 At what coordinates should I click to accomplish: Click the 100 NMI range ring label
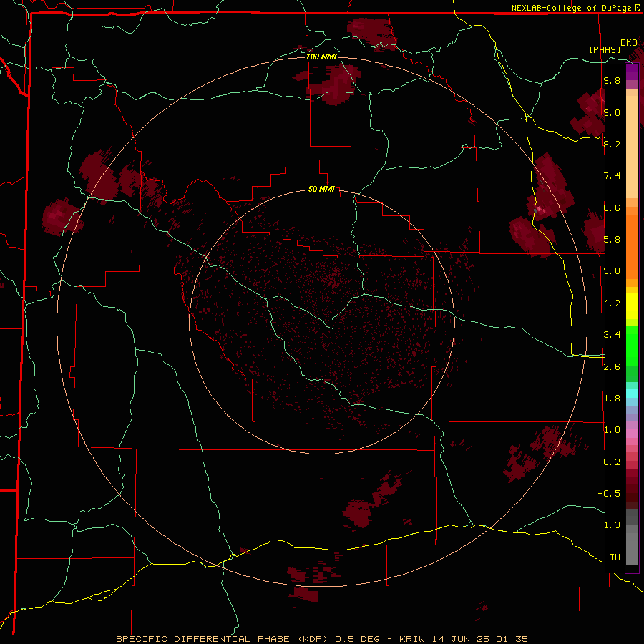pos(321,57)
